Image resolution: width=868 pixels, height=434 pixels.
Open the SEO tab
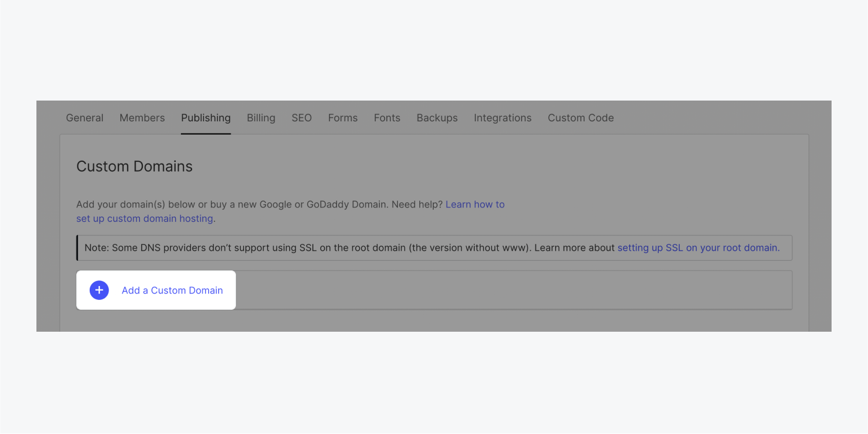point(301,118)
